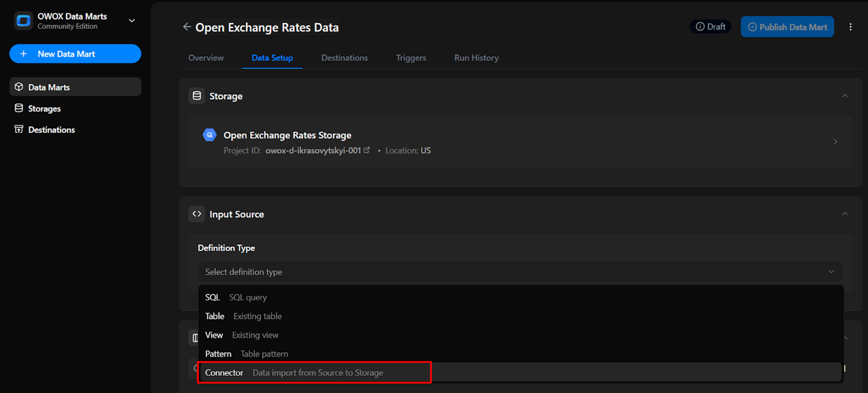This screenshot has width=868, height=393.
Task: Switch to the Run History tab
Action: point(477,58)
